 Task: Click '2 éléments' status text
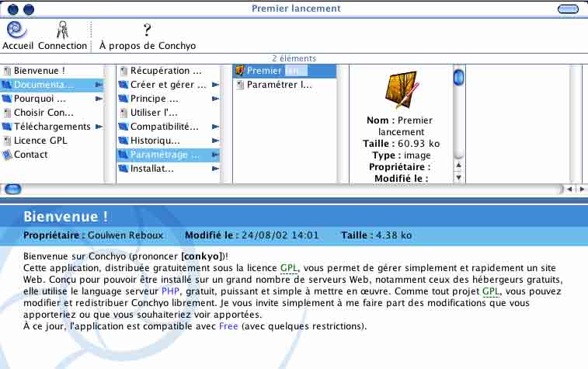294,58
